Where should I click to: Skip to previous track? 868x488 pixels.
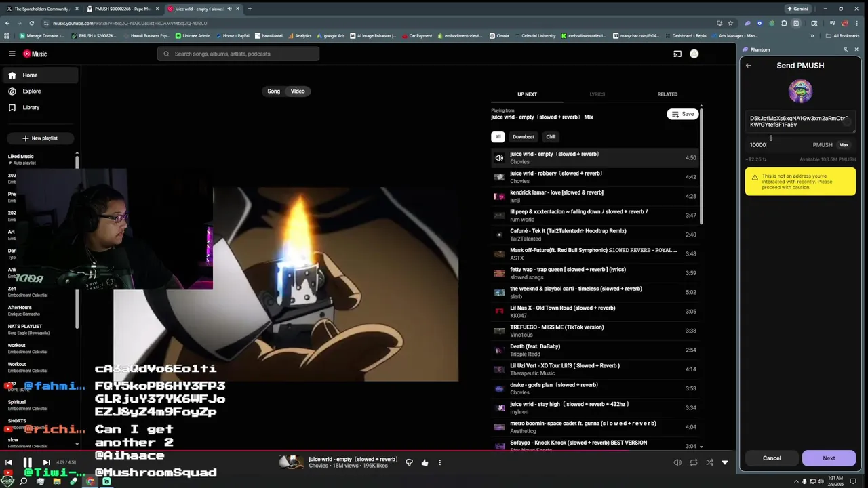pyautogui.click(x=8, y=462)
